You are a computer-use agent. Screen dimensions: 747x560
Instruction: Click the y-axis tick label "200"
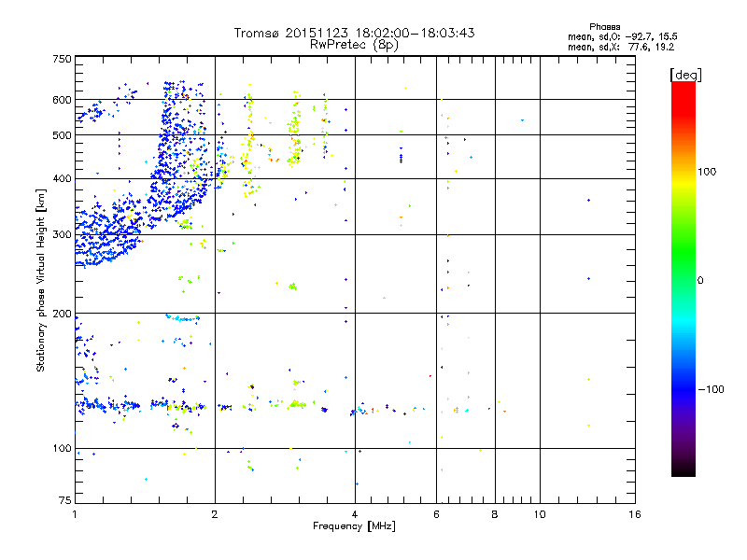tap(62, 314)
